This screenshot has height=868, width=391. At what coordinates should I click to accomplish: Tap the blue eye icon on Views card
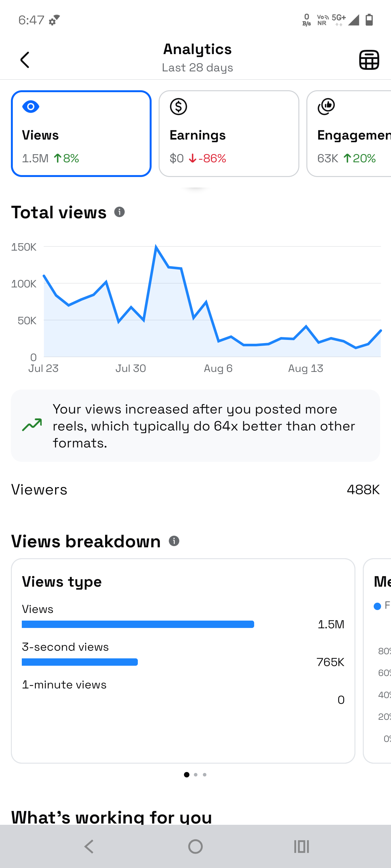pos(31,107)
